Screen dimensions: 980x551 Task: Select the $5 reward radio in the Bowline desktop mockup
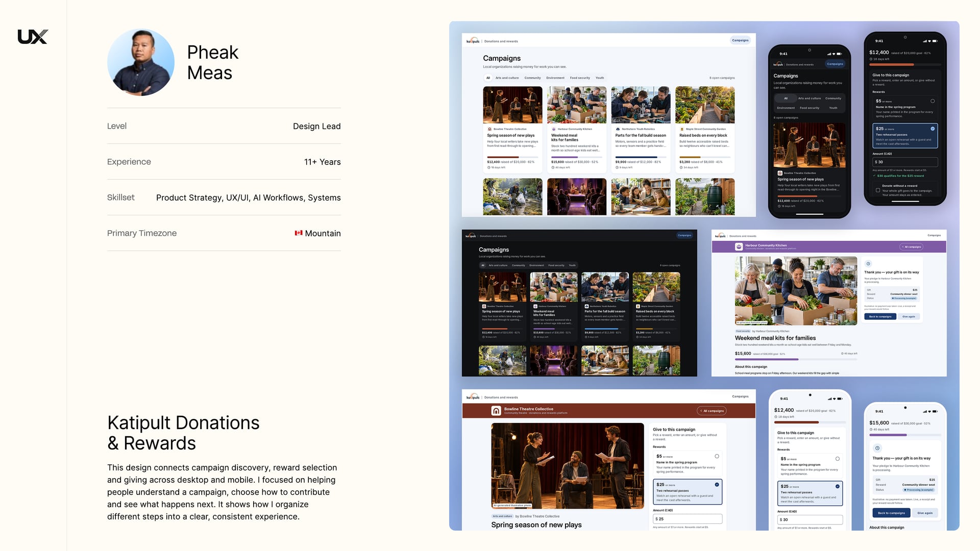point(717,456)
